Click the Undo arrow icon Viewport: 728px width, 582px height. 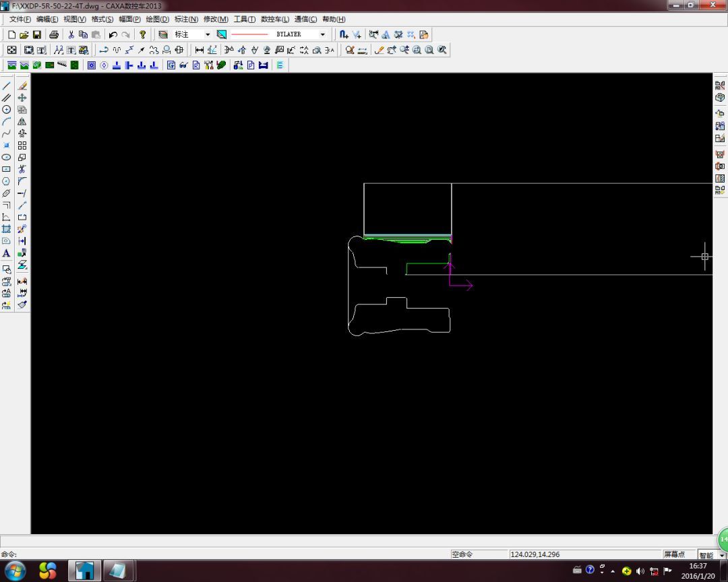(113, 34)
